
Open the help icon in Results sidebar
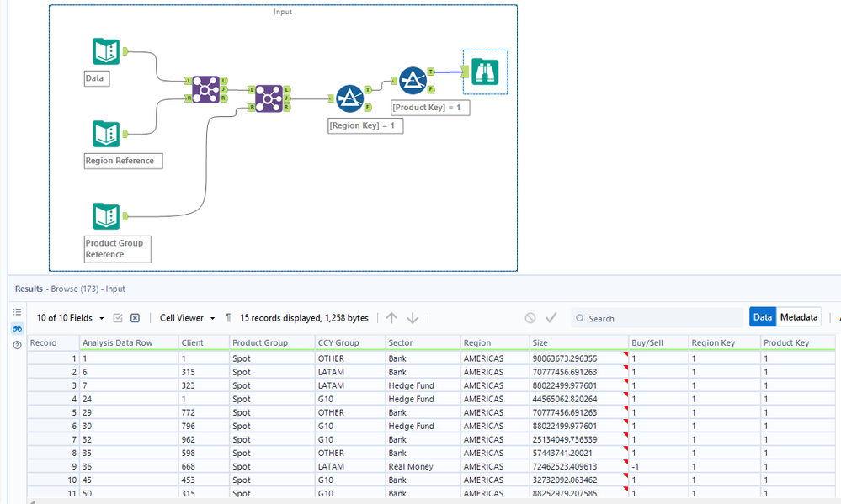tap(17, 345)
